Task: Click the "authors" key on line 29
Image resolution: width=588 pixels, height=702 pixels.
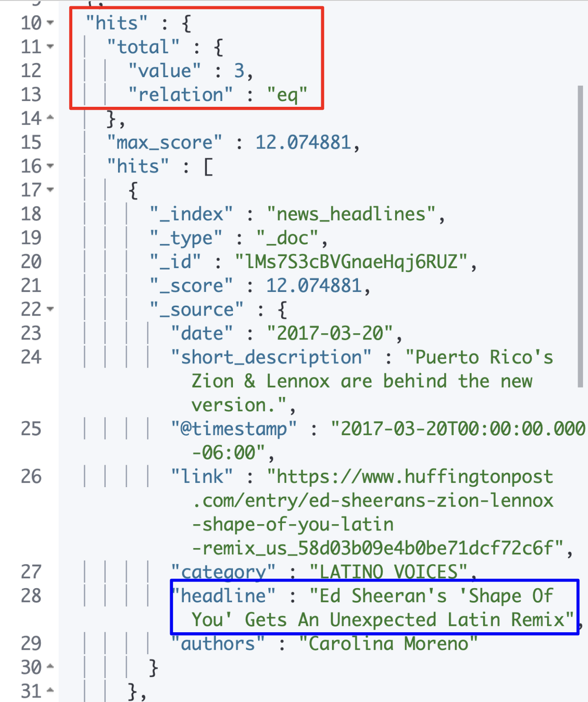Action: (218, 644)
